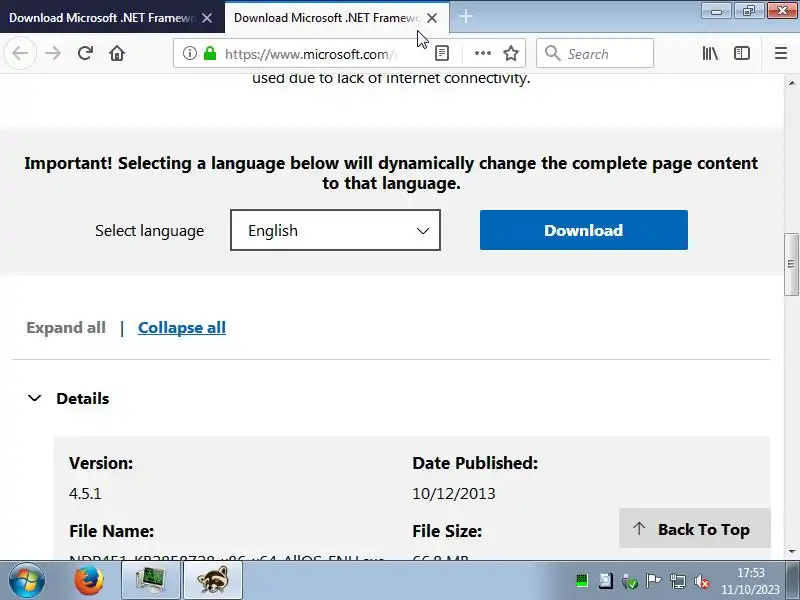
Task: Switch to the first Download Microsoft .NET tab
Action: (102, 18)
